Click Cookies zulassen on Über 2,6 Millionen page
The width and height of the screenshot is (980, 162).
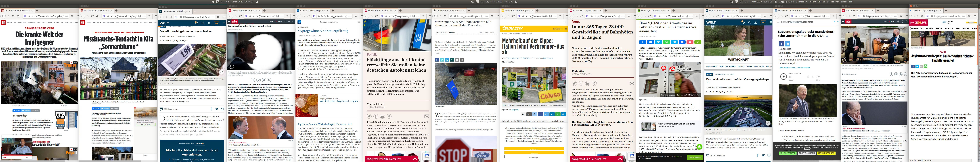coord(695,157)
